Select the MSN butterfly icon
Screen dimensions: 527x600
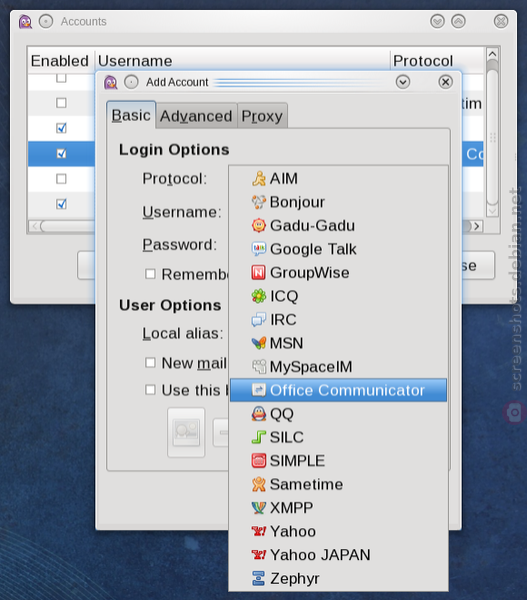point(259,343)
